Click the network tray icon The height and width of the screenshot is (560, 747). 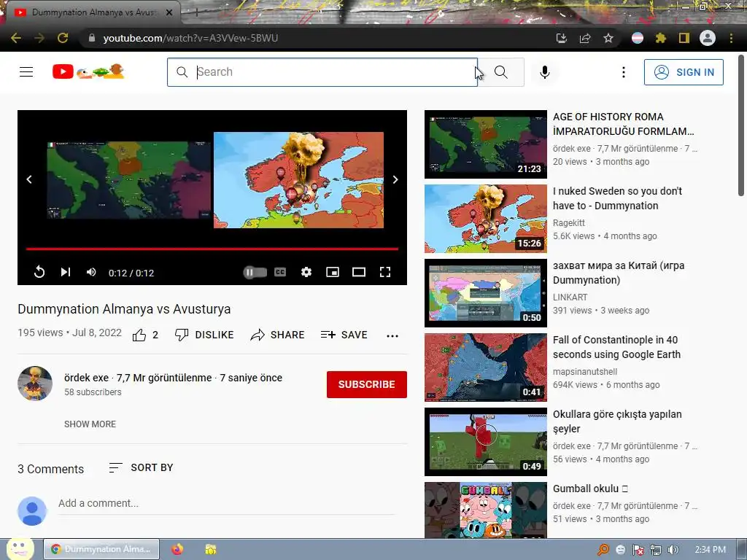[x=656, y=550]
